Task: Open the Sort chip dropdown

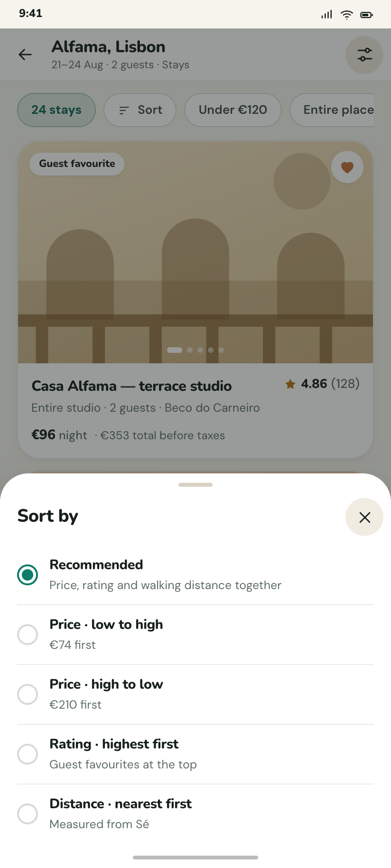Action: (140, 110)
